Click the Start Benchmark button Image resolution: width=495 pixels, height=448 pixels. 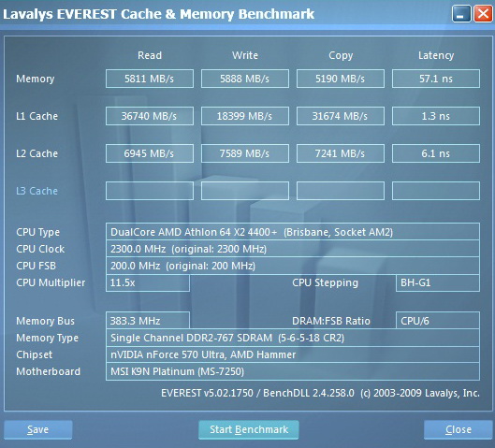(249, 429)
